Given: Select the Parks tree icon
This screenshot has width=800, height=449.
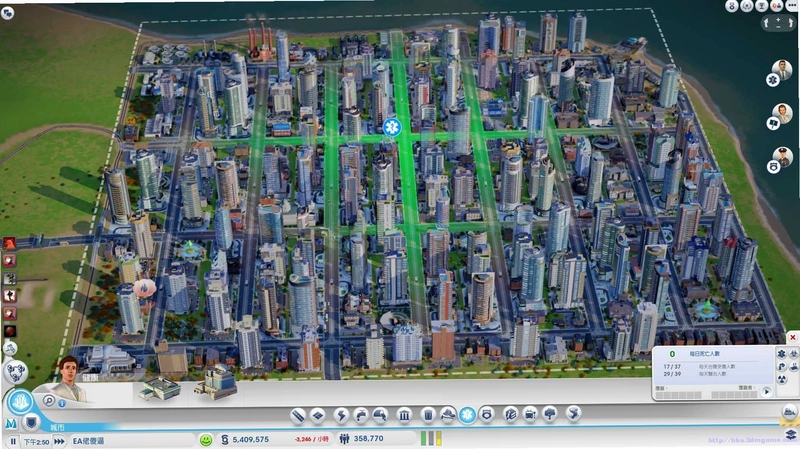Looking at the screenshot, I should point(549,414).
